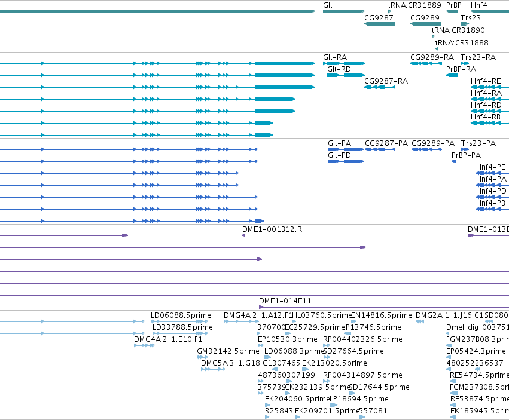Screen dimensions: 509x420
Task: Click the EK232139.5prime EST label
Action: tap(318, 387)
